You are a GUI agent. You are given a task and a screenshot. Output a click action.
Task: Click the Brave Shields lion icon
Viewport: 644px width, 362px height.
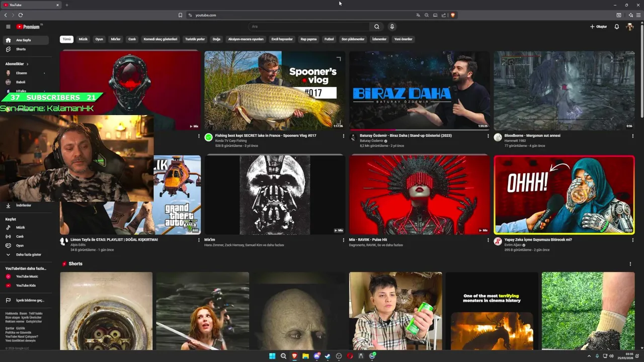click(453, 15)
